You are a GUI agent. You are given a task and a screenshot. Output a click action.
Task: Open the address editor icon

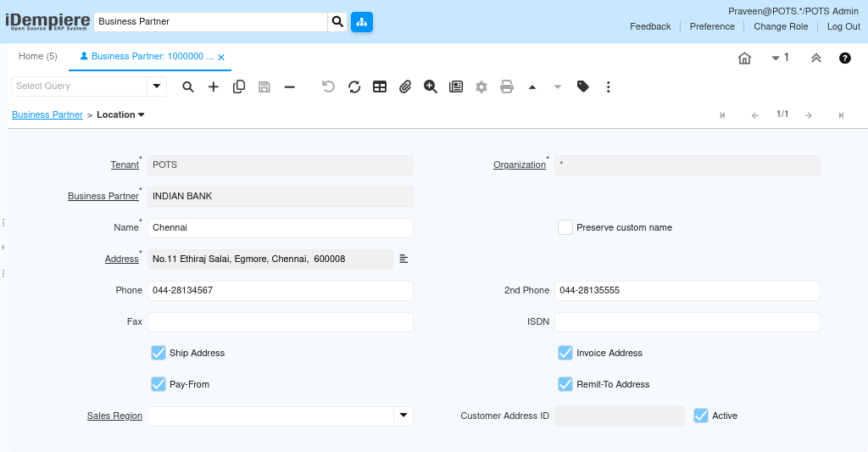[403, 259]
